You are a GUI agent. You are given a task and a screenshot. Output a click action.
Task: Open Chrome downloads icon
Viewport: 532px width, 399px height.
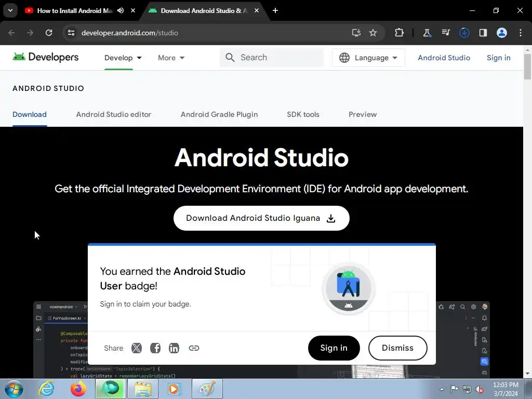point(464,33)
